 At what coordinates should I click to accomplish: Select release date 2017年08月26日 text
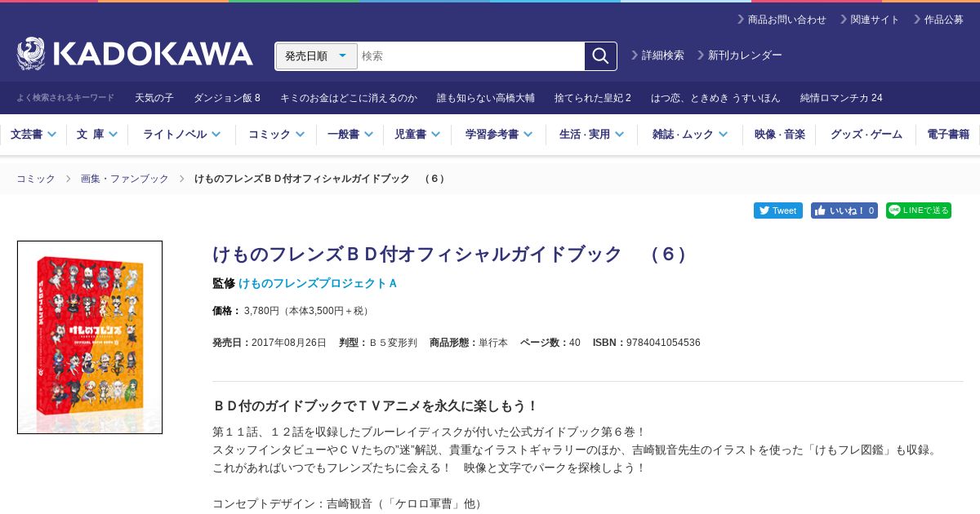pos(289,343)
